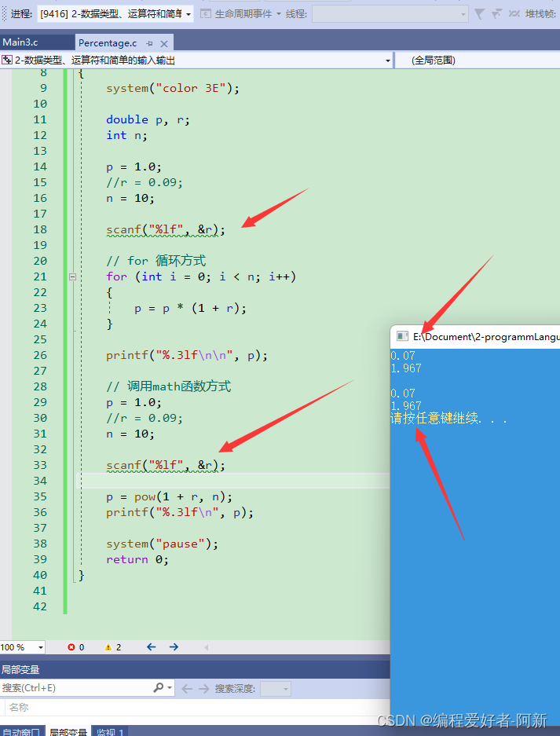Open the 搜索深度 depth dropdown
The width and height of the screenshot is (560, 736).
tap(276, 689)
